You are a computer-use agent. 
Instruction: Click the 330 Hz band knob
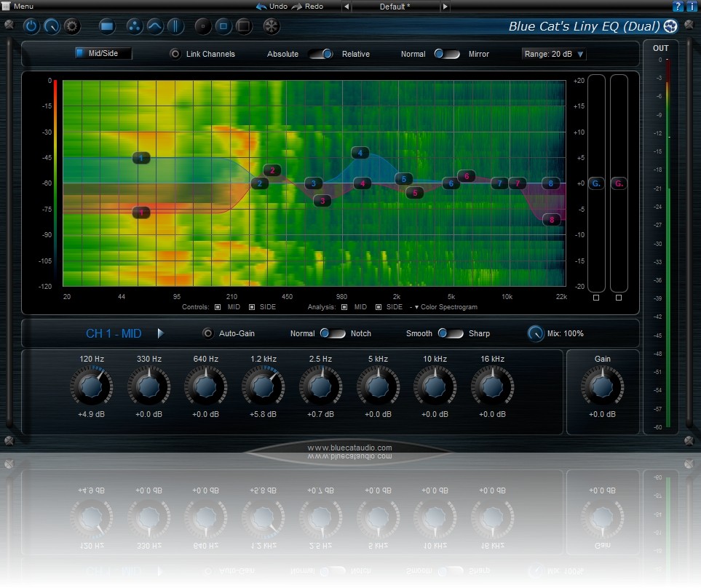pos(149,386)
